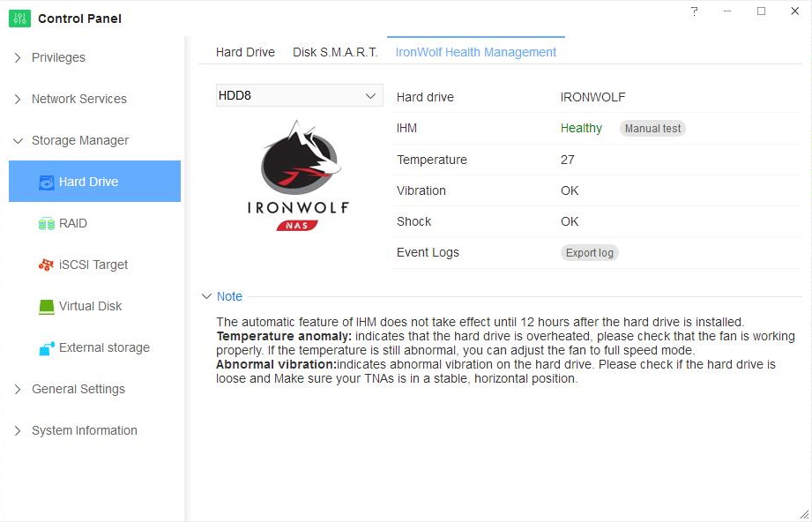The image size is (812, 522).
Task: Click the Export log button
Action: pos(589,253)
